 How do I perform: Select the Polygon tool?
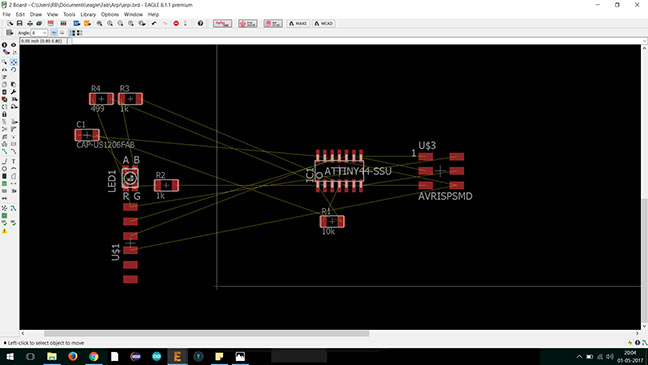coord(14,176)
